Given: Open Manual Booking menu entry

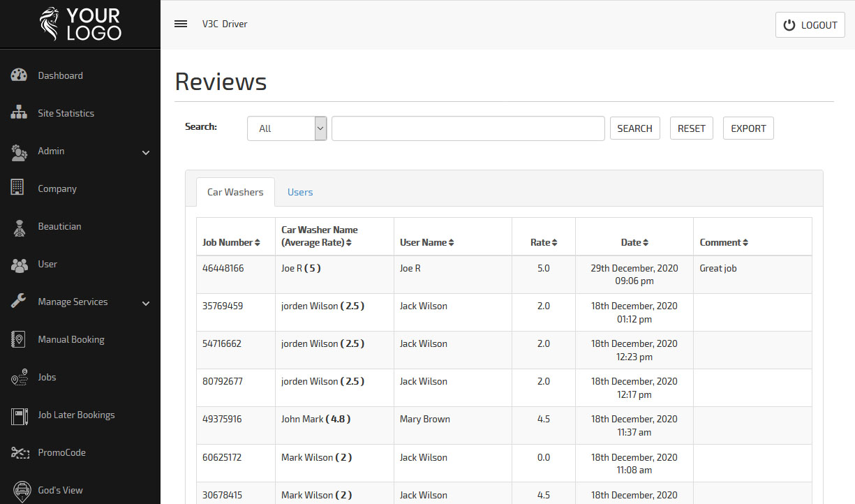Looking at the screenshot, I should pyautogui.click(x=80, y=339).
